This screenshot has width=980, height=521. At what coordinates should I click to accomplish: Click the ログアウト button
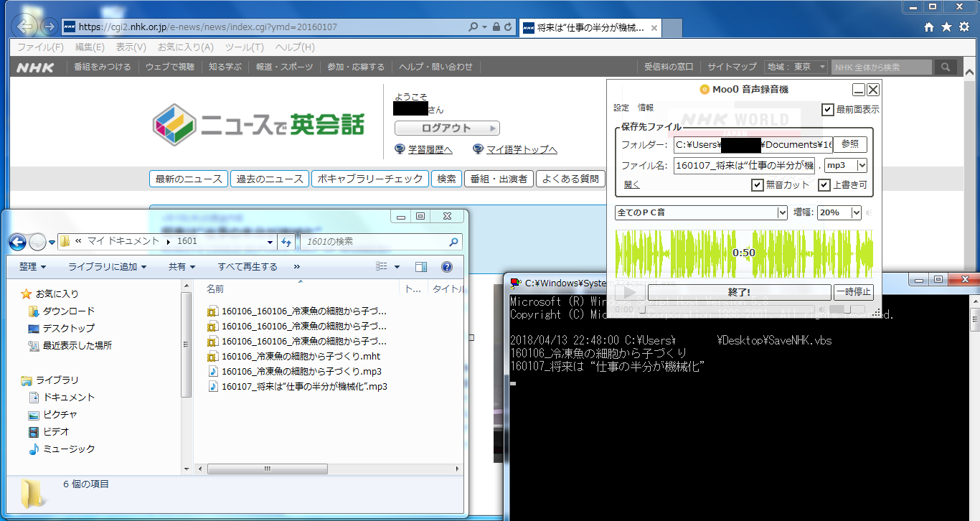pyautogui.click(x=447, y=128)
